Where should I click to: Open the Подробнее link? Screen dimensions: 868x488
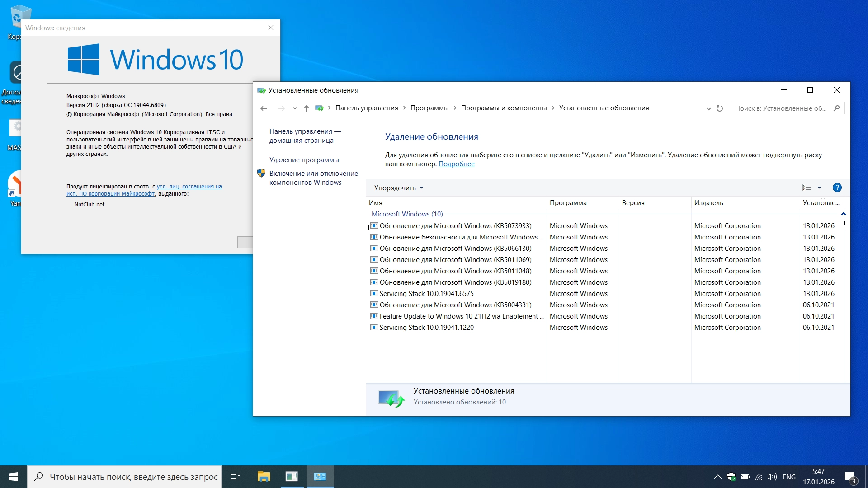coord(456,164)
